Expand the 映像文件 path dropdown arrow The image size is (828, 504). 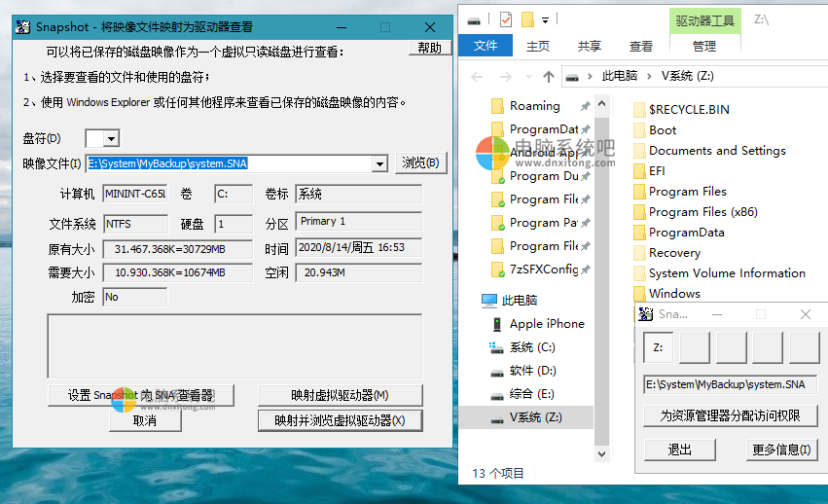[379, 164]
